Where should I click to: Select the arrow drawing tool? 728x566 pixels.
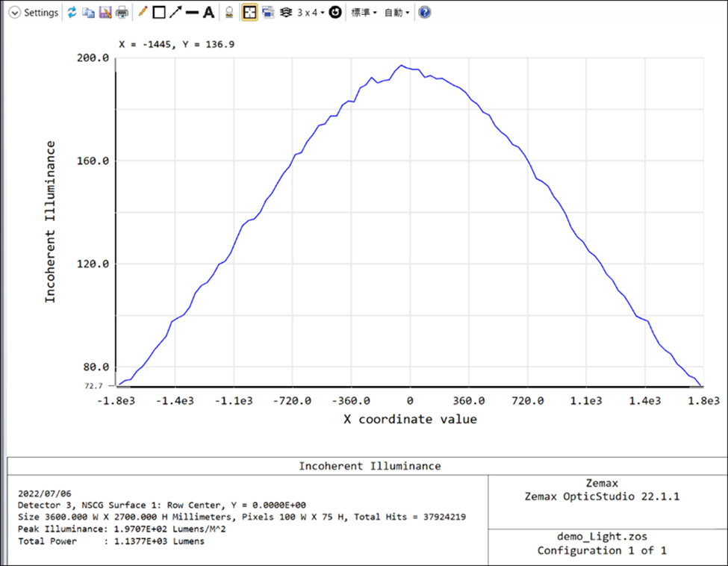click(175, 13)
